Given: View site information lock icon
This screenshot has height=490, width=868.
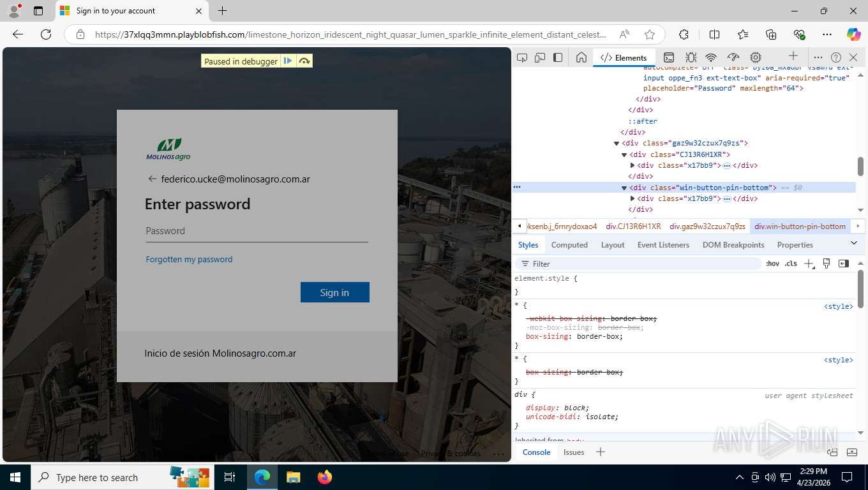Looking at the screenshot, I should pyautogui.click(x=80, y=34).
